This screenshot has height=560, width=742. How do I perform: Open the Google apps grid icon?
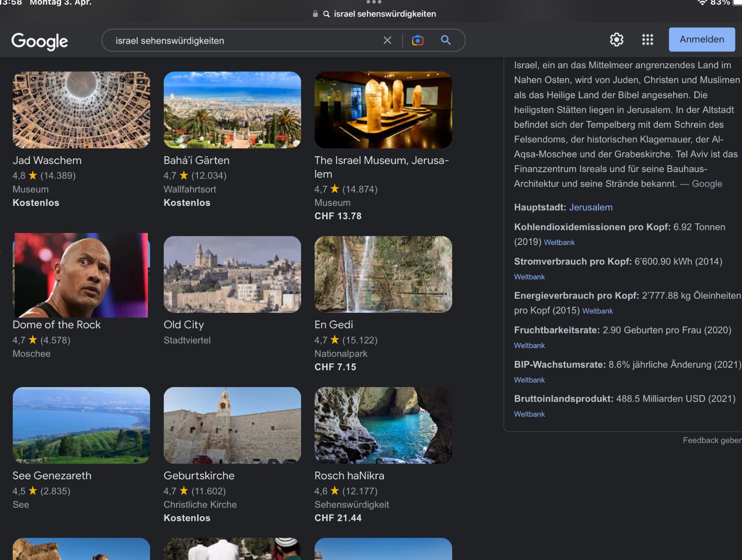coord(648,39)
